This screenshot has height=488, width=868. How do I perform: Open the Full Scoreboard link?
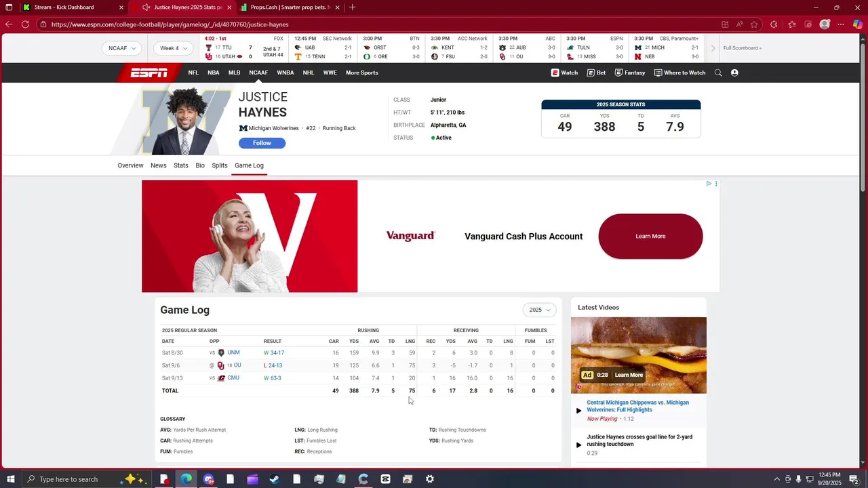tap(742, 48)
